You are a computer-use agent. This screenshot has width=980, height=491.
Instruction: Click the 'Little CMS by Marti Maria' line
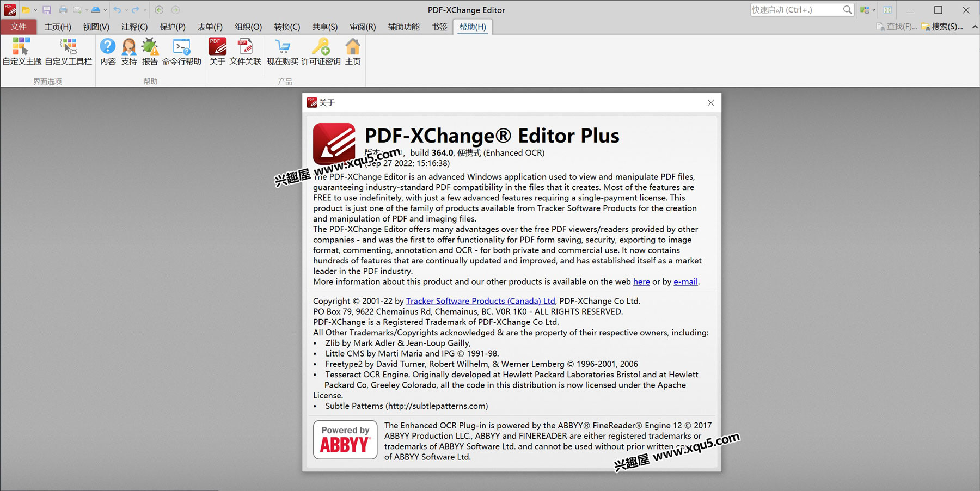412,354
